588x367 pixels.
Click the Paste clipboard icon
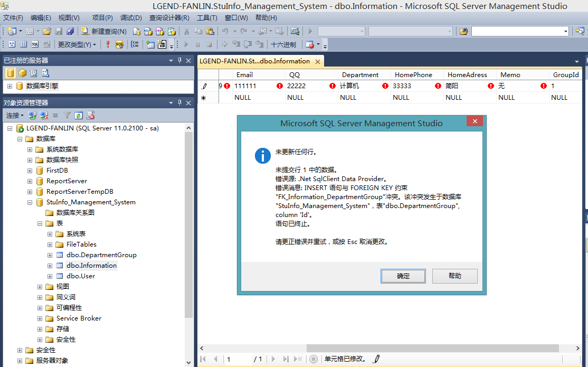[x=210, y=31]
